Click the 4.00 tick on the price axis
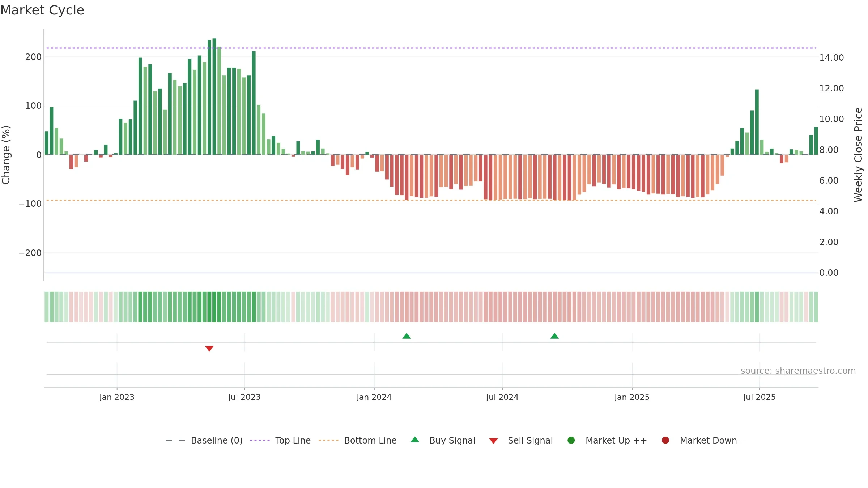This screenshot has height=488, width=868. (829, 211)
